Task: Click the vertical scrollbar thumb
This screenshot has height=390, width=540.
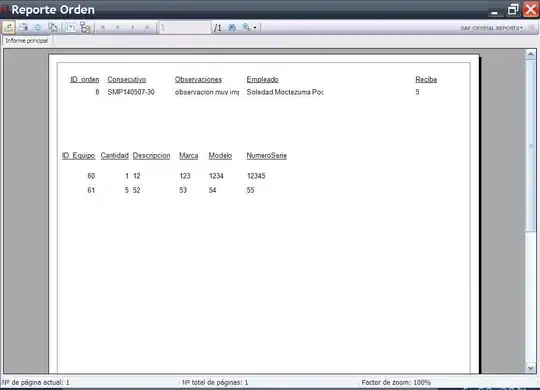Action: pos(531,145)
